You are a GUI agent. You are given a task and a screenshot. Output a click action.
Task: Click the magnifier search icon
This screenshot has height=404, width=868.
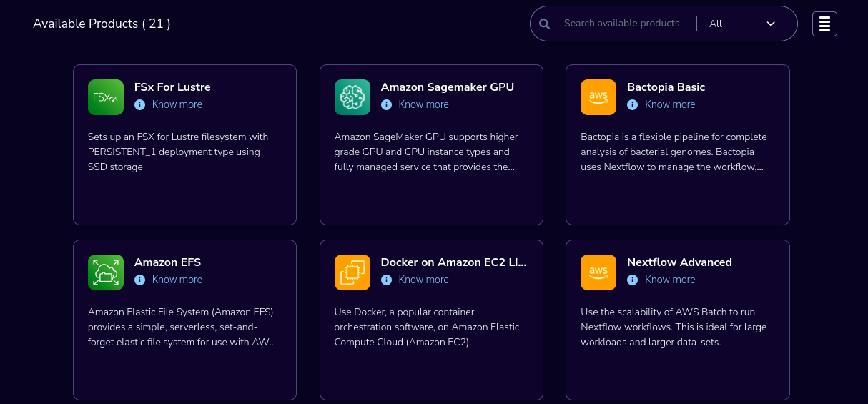(544, 24)
